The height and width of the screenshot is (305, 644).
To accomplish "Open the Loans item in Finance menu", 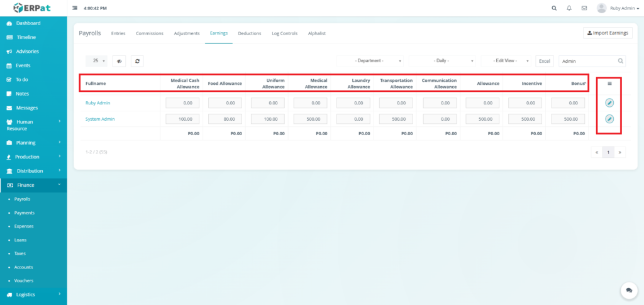I will [x=20, y=240].
